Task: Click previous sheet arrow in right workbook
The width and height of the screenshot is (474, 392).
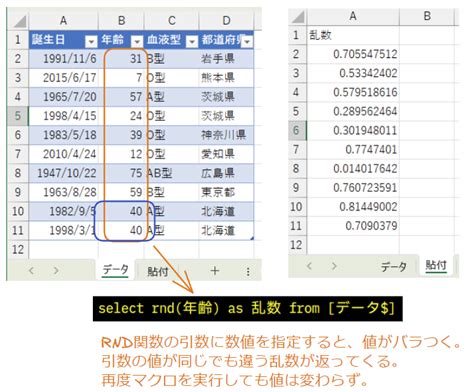Action: click(309, 266)
